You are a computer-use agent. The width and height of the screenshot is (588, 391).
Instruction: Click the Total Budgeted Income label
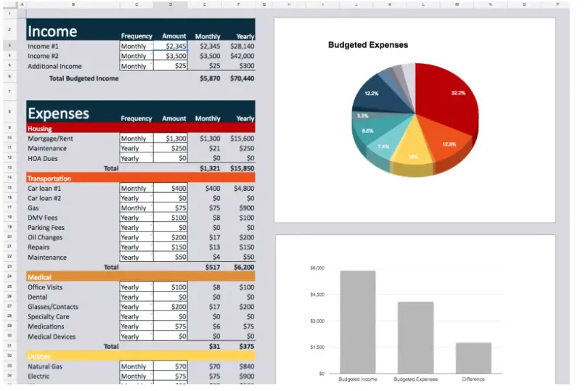(84, 78)
